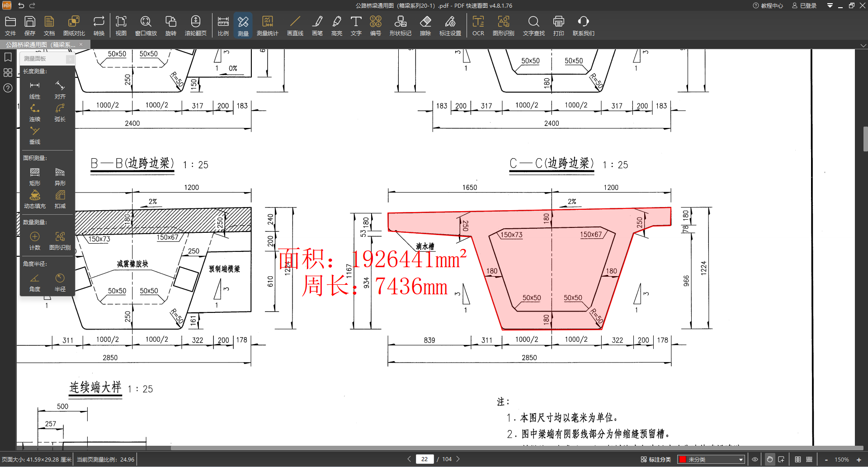Screen dimensions: 868x467
Task: Toggle annotation visibility eye icon
Action: [x=755, y=459]
